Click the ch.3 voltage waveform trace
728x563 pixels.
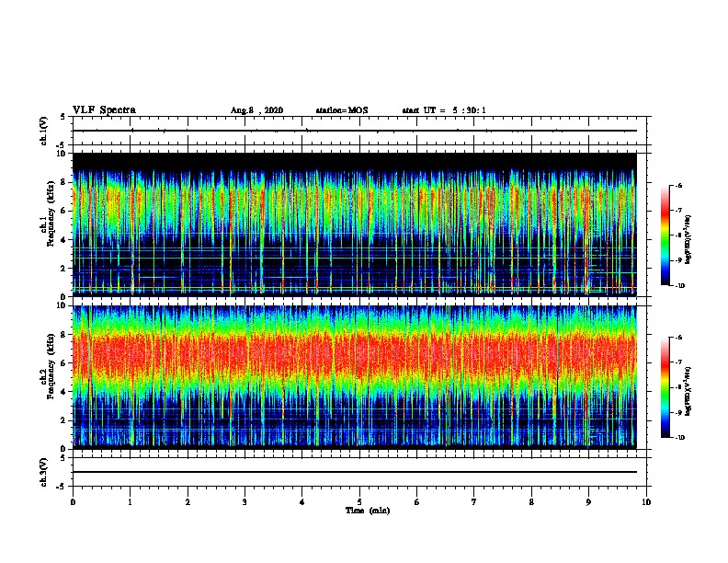coord(355,472)
